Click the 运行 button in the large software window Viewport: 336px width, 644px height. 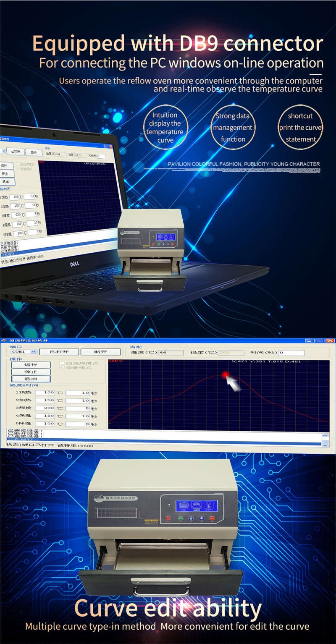[31, 365]
